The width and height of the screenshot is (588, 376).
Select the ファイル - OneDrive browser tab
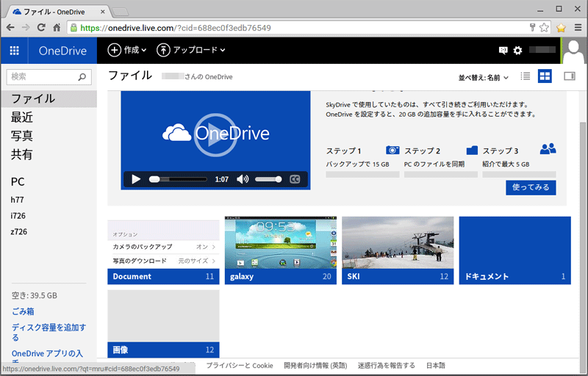[57, 12]
